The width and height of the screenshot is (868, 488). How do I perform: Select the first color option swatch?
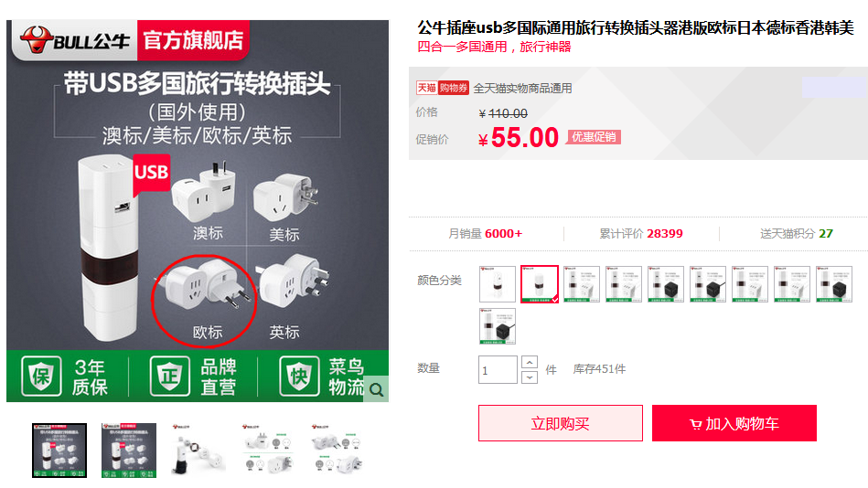pyautogui.click(x=497, y=284)
